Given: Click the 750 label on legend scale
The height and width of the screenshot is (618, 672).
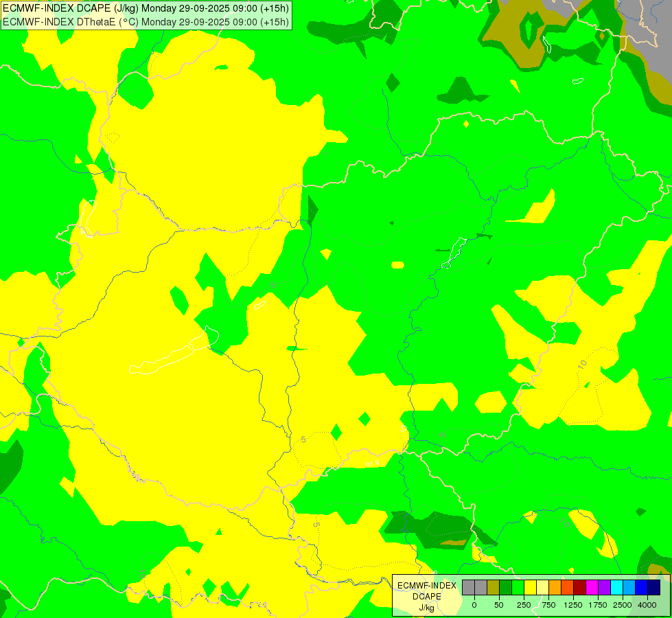Looking at the screenshot, I should coord(548,605).
